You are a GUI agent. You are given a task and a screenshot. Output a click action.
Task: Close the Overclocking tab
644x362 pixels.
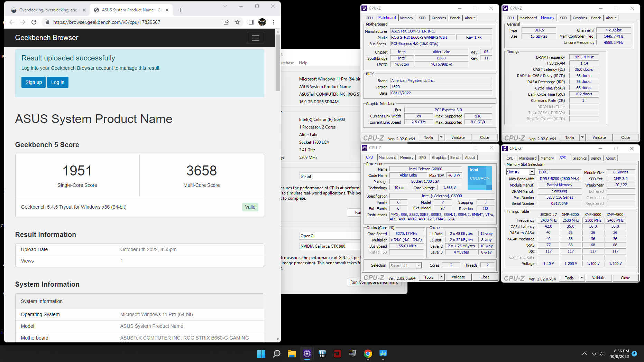[x=84, y=10]
